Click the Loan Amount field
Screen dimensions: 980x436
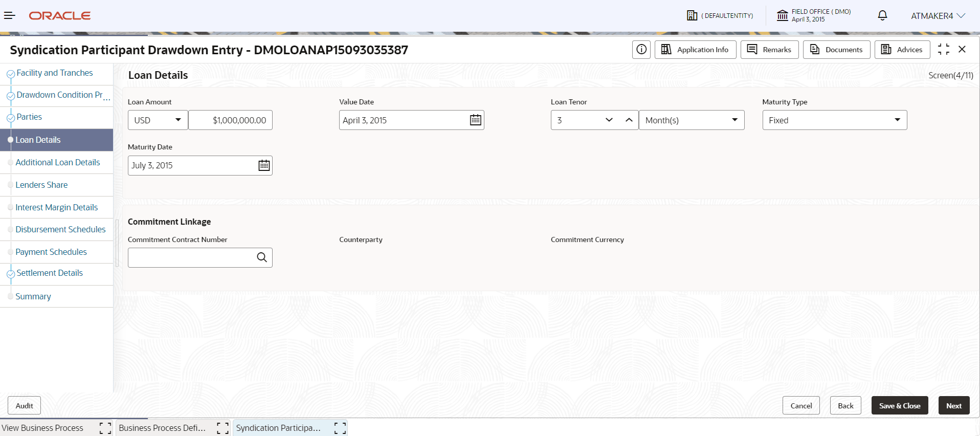click(x=231, y=120)
